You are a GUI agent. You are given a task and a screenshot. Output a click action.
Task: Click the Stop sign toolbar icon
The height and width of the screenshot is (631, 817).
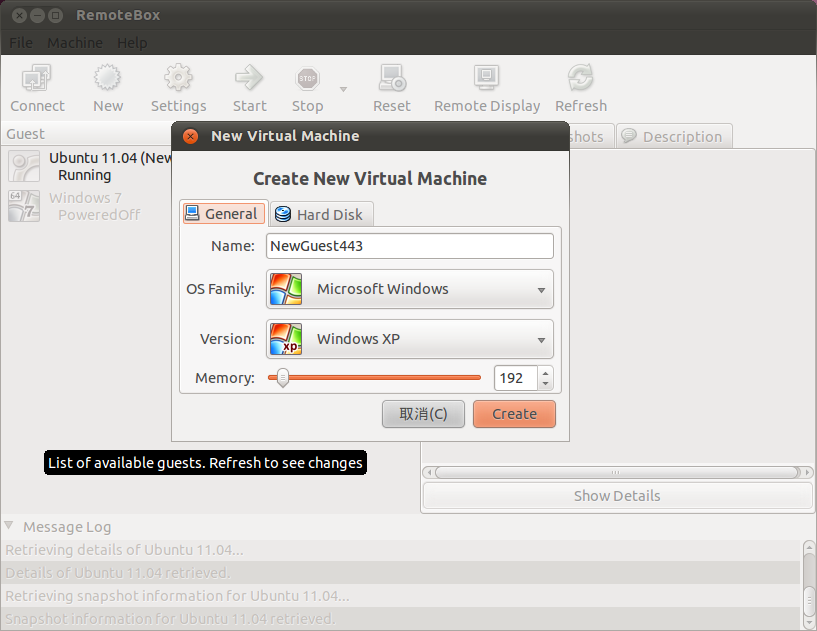point(307,79)
